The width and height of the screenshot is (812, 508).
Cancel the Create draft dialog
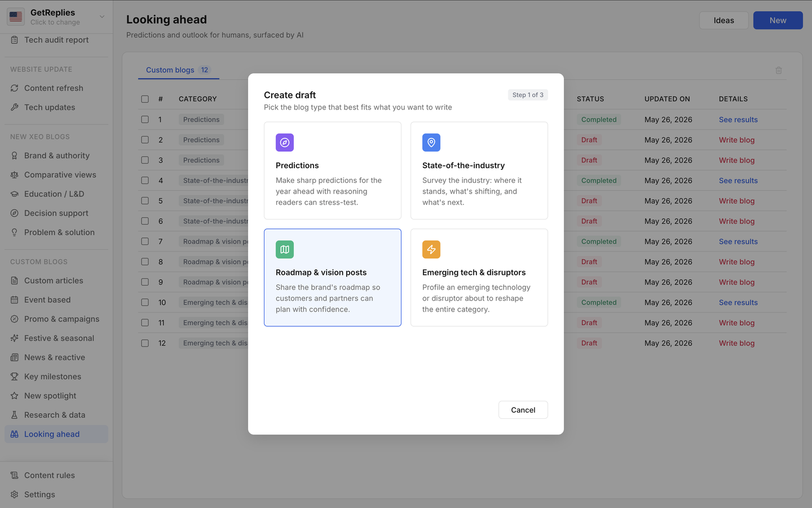click(x=523, y=410)
